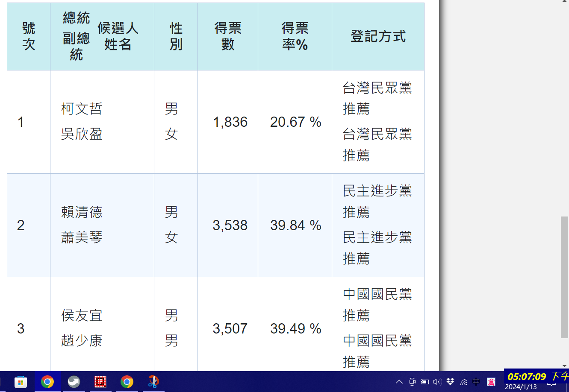Click the 號次 column header

(29, 36)
